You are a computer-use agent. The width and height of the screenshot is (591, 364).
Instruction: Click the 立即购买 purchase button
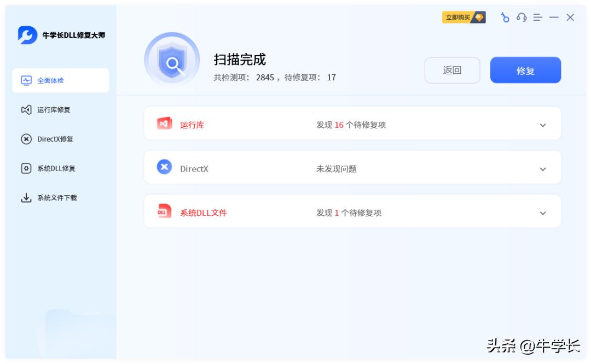click(x=463, y=17)
